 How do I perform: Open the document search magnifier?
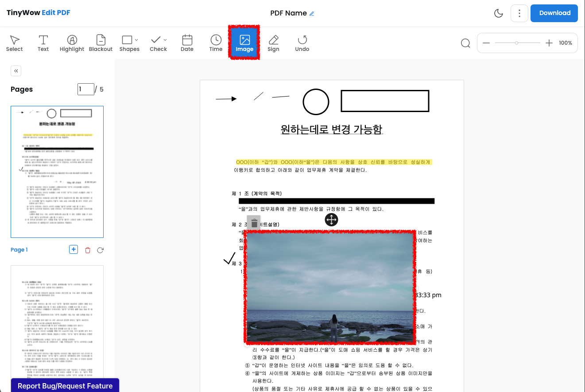point(465,43)
